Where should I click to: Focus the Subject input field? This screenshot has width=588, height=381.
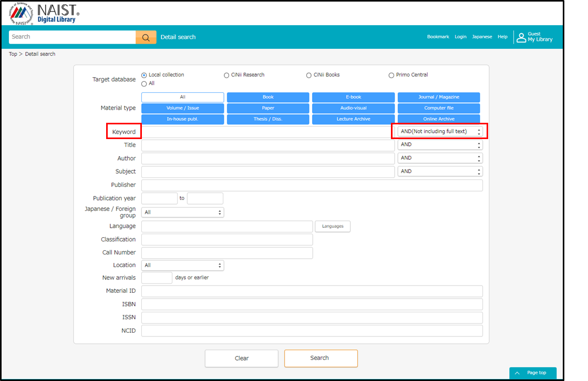[268, 172]
